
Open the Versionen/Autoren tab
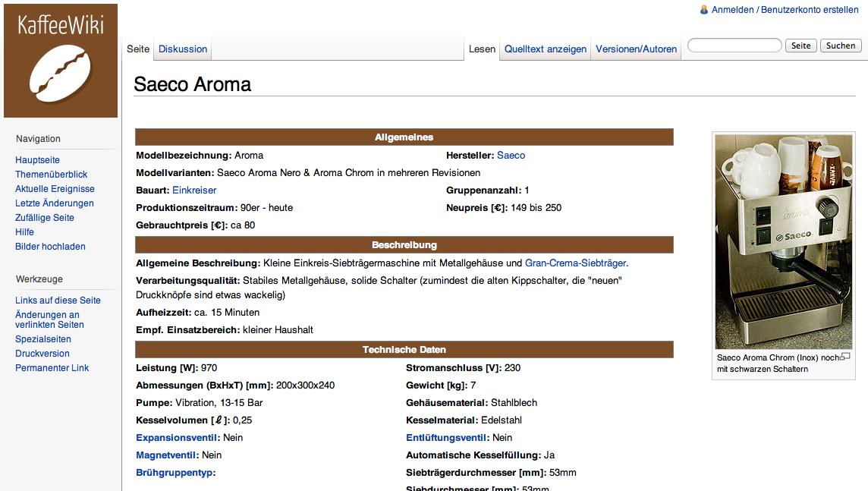[636, 49]
